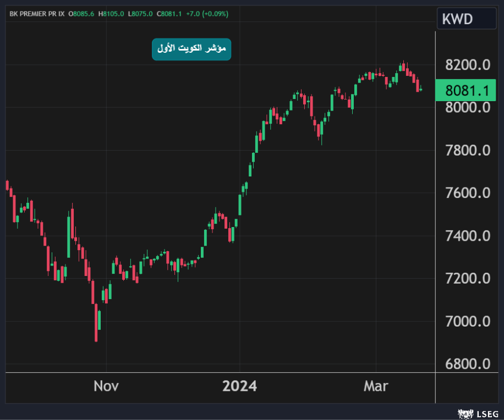
Task: Click the 6800.0 price axis label
Action: point(468,364)
